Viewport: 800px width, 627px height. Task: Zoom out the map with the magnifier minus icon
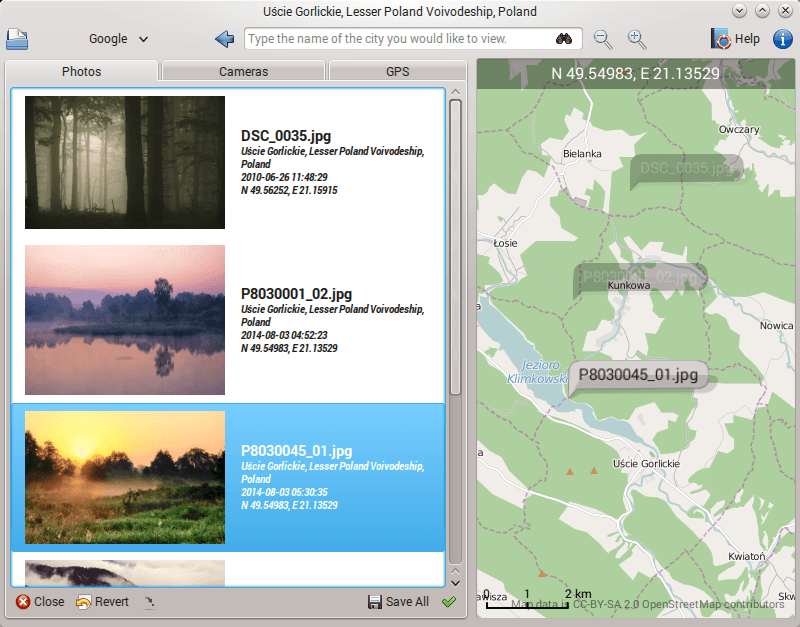tap(603, 39)
